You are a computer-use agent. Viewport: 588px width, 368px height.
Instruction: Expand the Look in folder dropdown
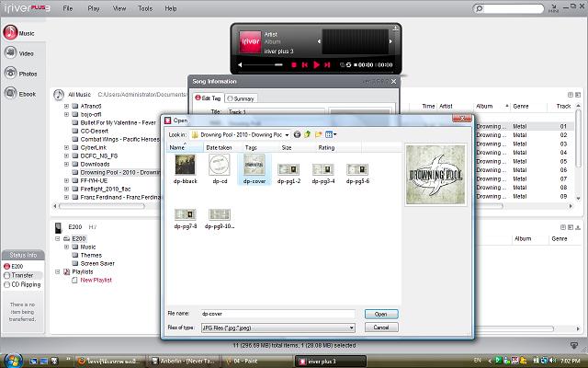pyautogui.click(x=288, y=134)
